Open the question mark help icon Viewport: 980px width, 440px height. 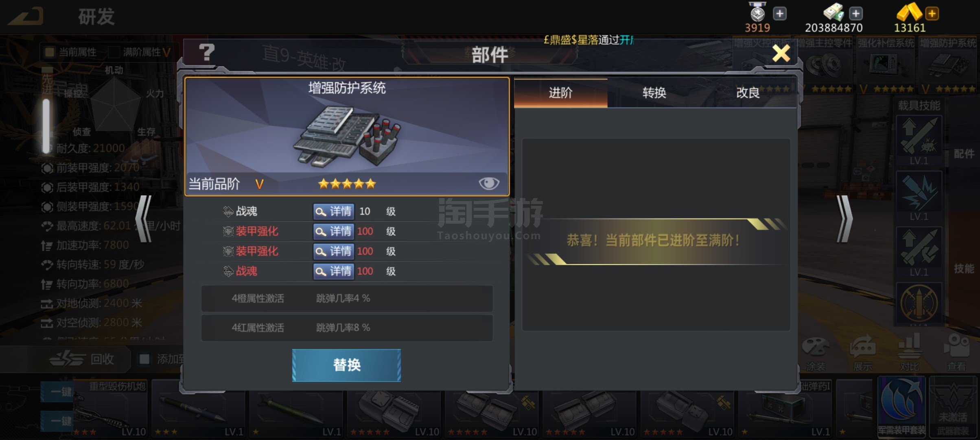[206, 53]
